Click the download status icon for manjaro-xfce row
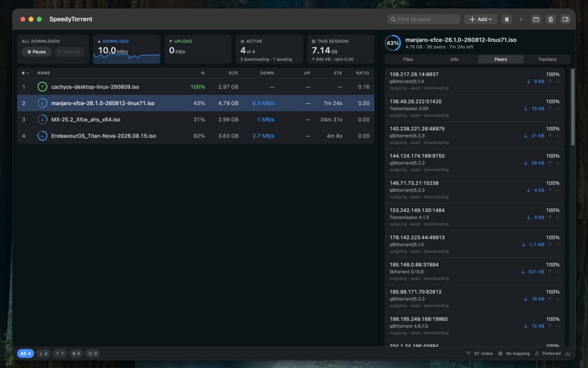The width and height of the screenshot is (588, 368). [x=42, y=103]
